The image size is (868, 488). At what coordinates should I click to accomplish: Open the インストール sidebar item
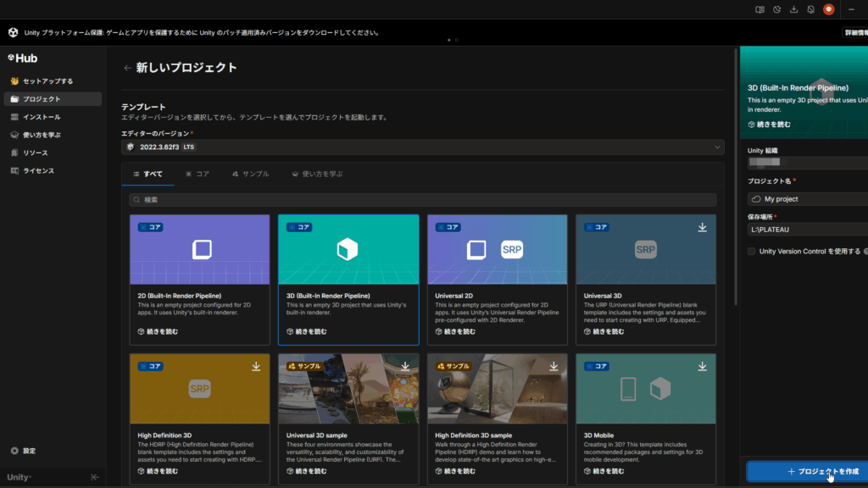click(x=42, y=117)
